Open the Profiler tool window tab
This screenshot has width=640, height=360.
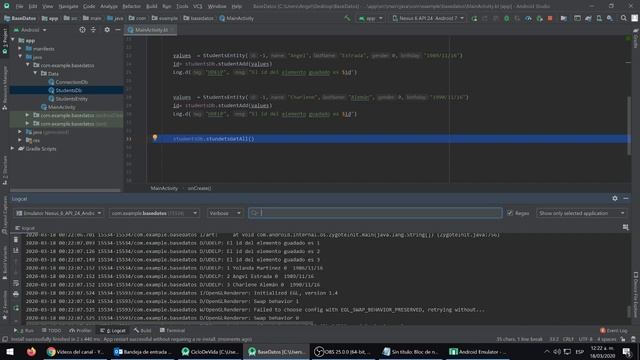click(x=80, y=330)
